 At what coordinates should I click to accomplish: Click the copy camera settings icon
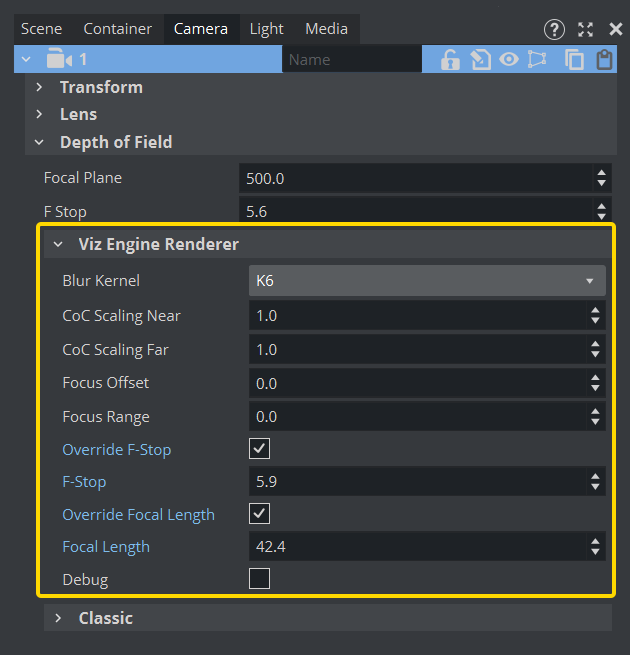(x=575, y=60)
